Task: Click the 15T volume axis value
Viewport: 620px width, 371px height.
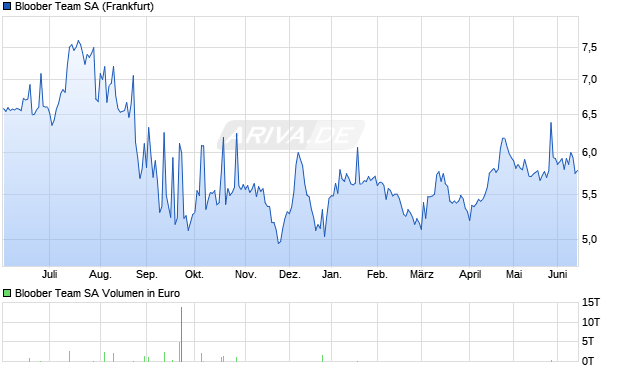Action: [x=591, y=303]
